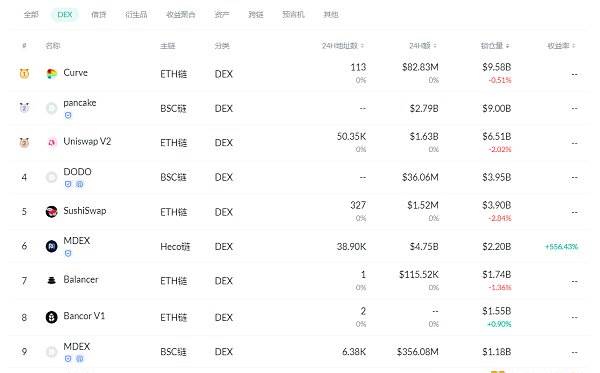Image resolution: width=600 pixels, height=373 pixels.
Task: Sort by the 收益率 yield column
Action: (561, 46)
